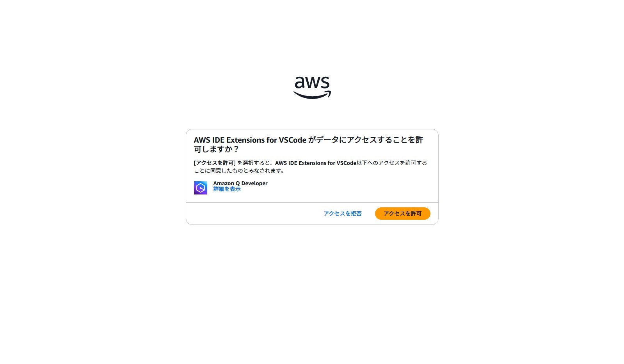Click the permission question heading
This screenshot has width=624, height=364.
pos(309,145)
